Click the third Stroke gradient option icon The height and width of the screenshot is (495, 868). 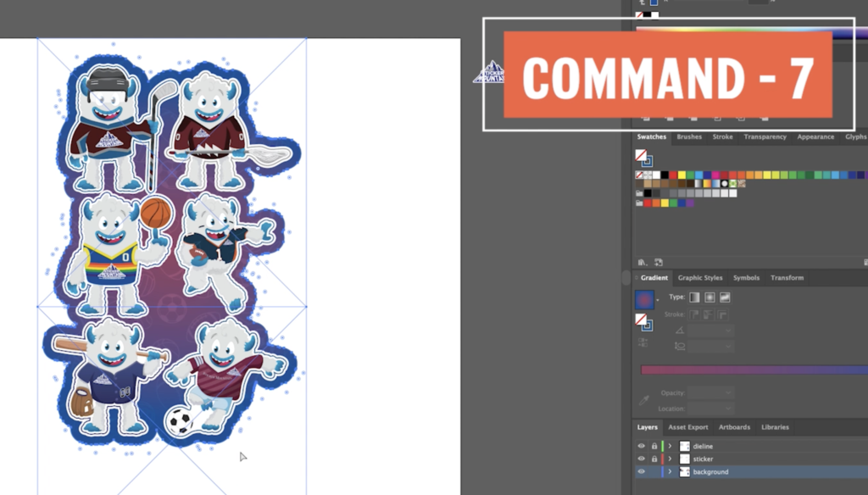pos(722,314)
